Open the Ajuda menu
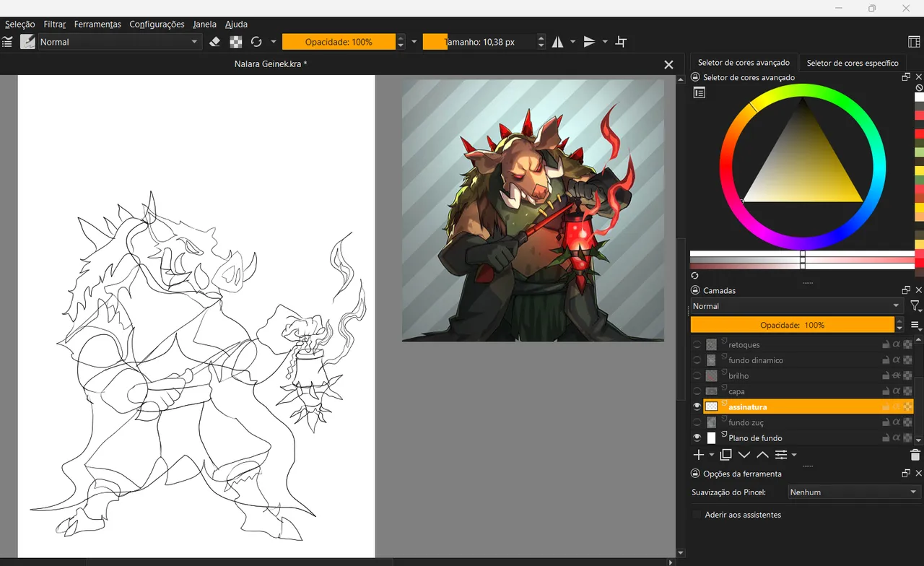The width and height of the screenshot is (924, 566). [x=236, y=24]
